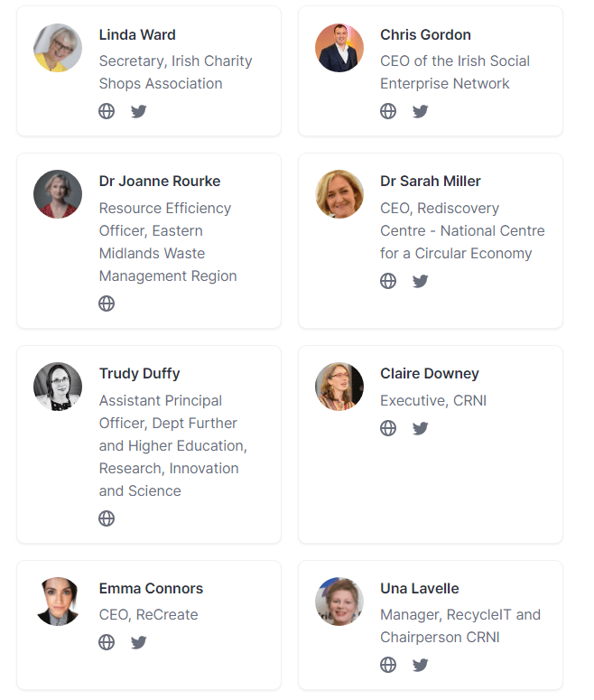This screenshot has width=594, height=700.
Task: Open Claire Downey's website globe icon
Action: point(388,428)
